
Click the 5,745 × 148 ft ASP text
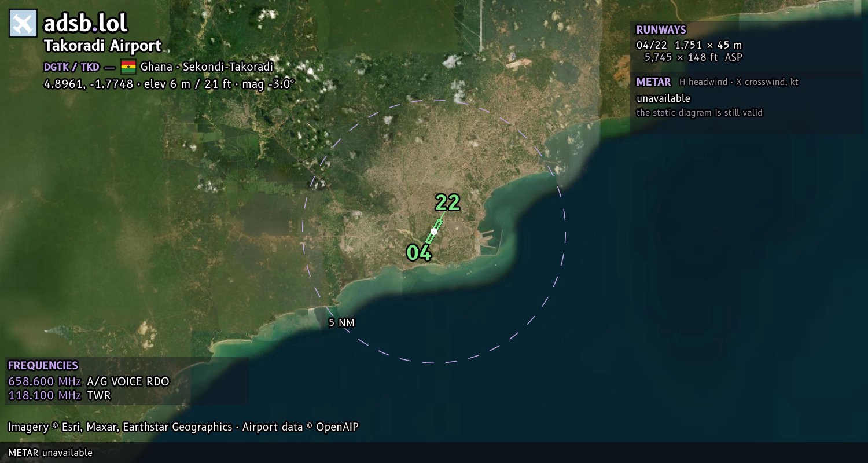tap(693, 57)
